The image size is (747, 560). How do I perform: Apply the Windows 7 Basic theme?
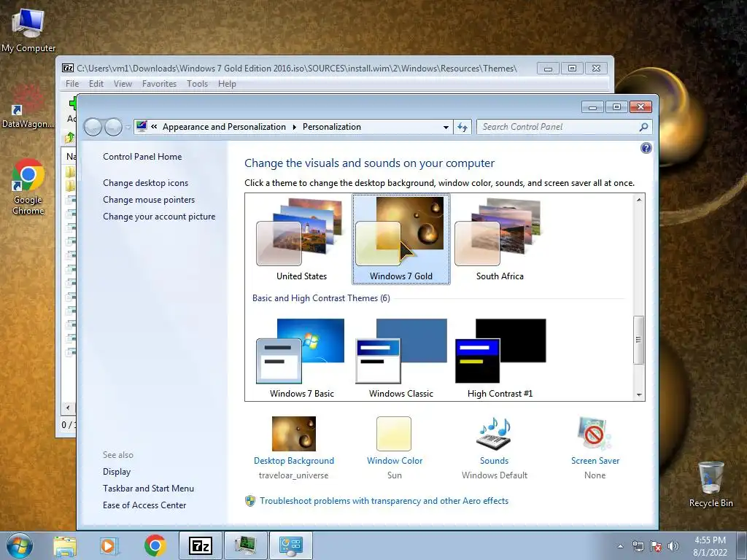point(301,358)
